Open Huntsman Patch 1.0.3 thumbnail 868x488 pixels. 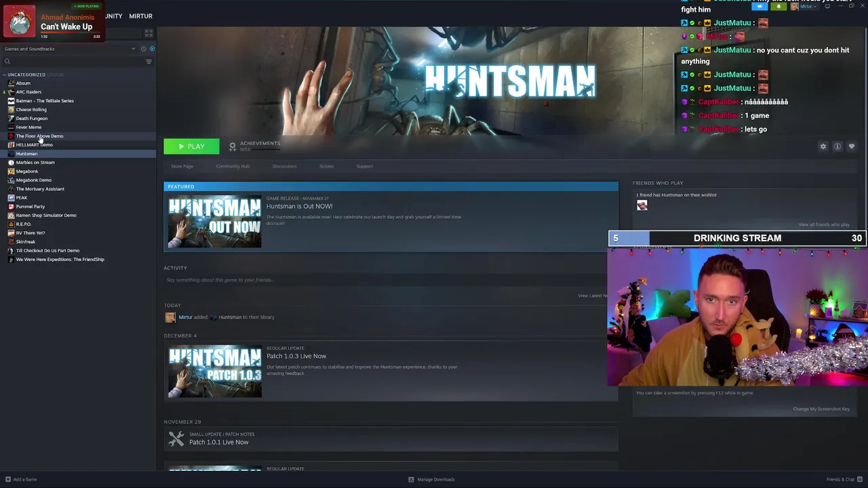pyautogui.click(x=215, y=371)
